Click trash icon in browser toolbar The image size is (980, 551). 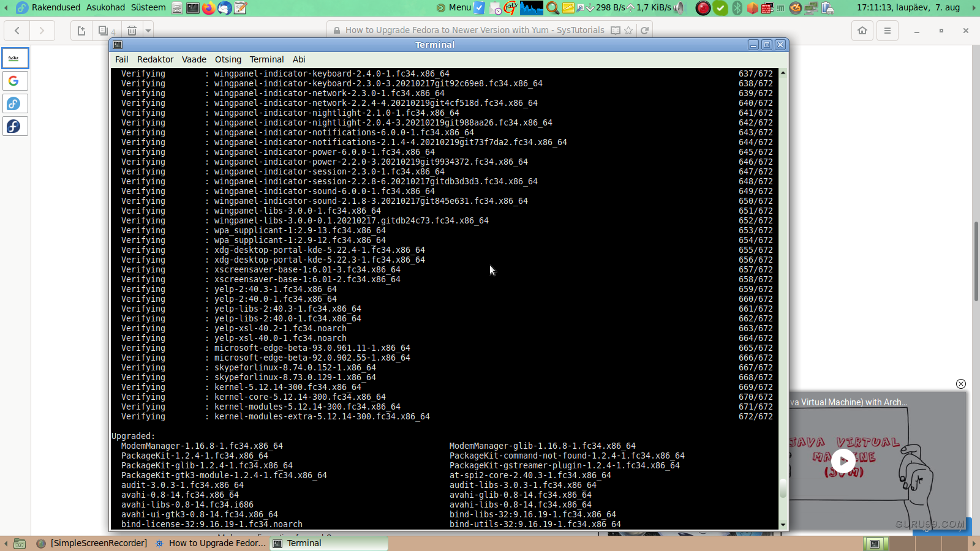(132, 31)
